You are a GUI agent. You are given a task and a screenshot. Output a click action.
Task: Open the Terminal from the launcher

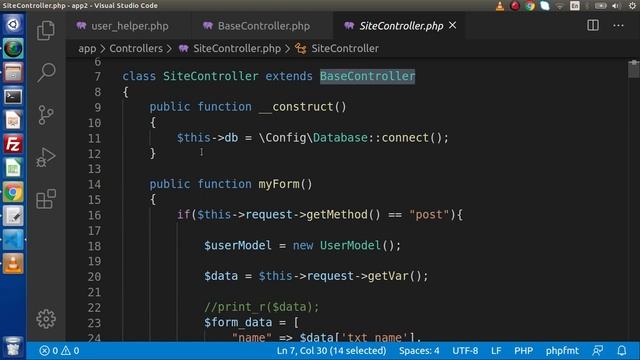[x=13, y=96]
